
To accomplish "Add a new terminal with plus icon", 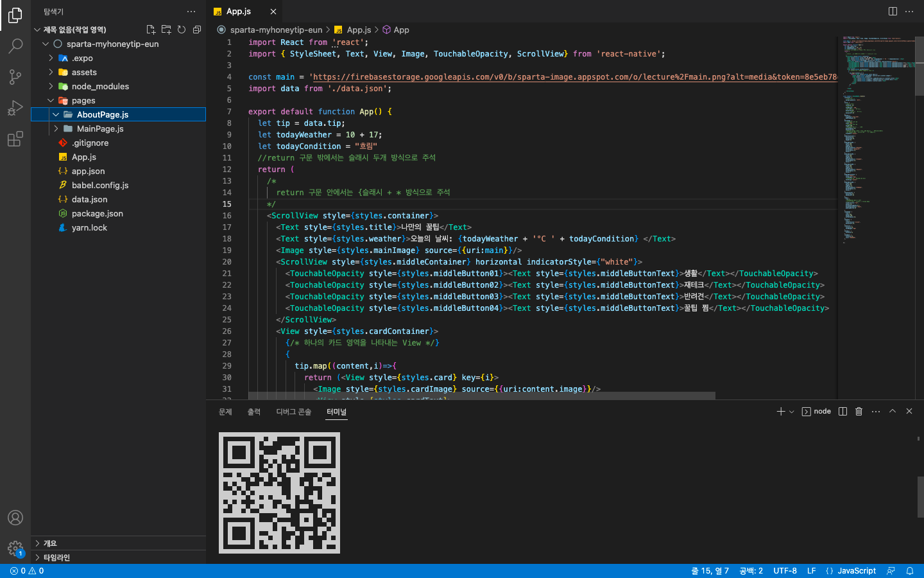I will (x=781, y=411).
